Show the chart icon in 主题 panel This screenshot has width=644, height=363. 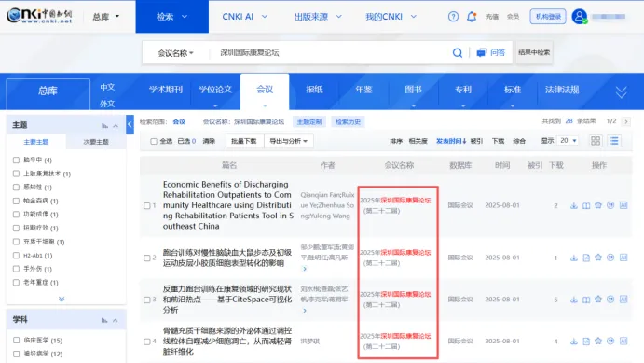coord(104,125)
